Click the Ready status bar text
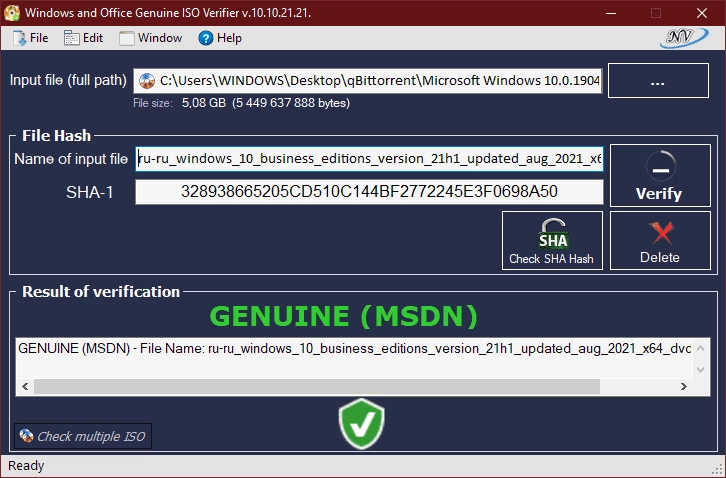The height and width of the screenshot is (478, 726). 26,465
